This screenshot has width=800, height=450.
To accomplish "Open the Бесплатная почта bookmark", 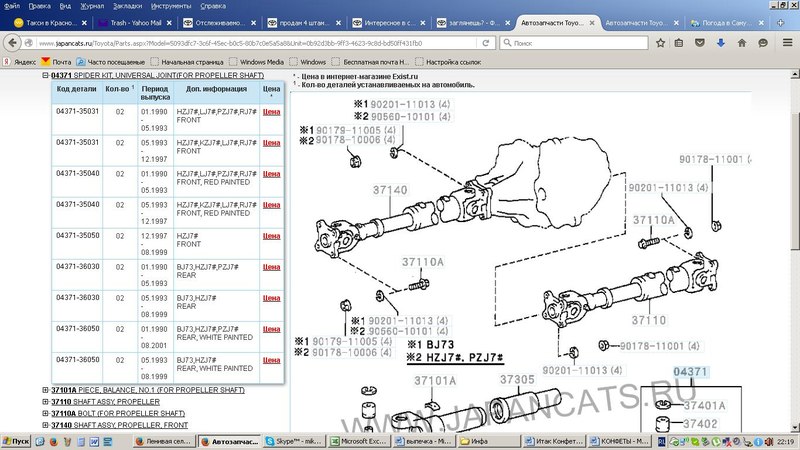I will (370, 62).
